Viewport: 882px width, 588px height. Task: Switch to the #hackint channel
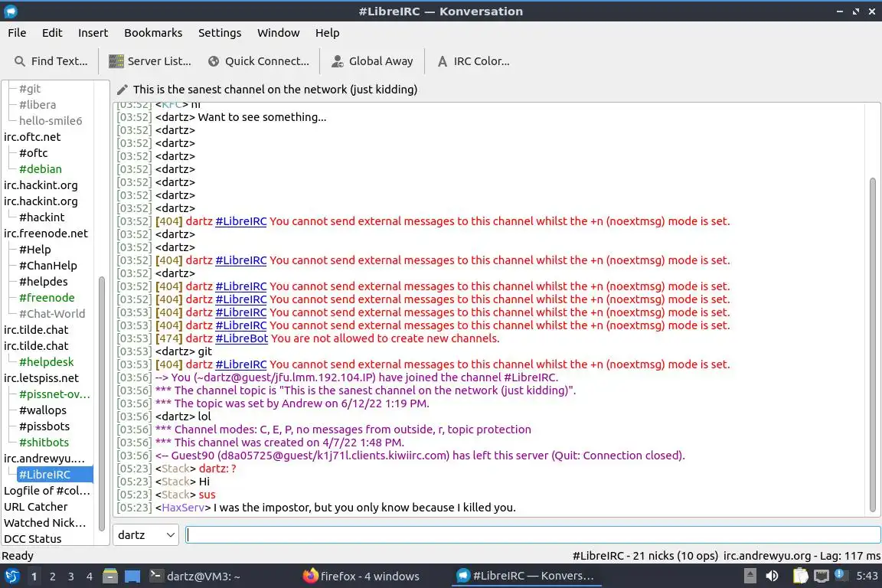41,217
